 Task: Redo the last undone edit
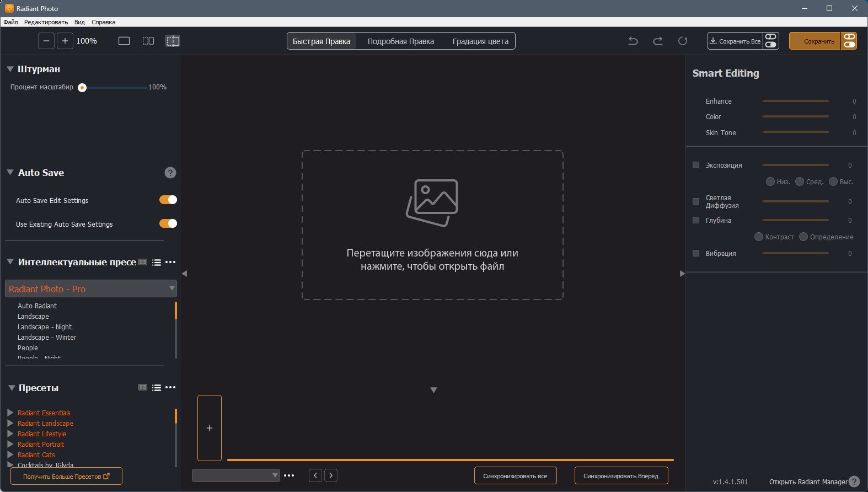pos(658,41)
